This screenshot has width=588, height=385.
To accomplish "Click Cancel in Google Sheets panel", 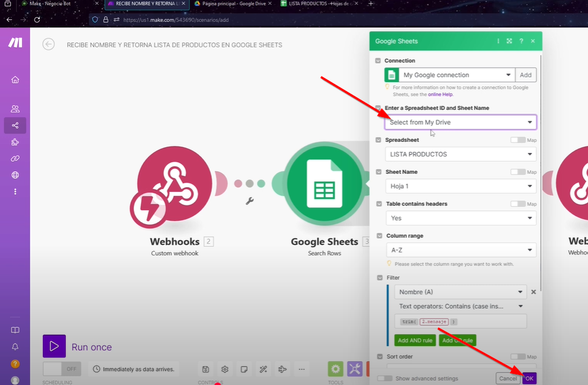I will click(508, 379).
